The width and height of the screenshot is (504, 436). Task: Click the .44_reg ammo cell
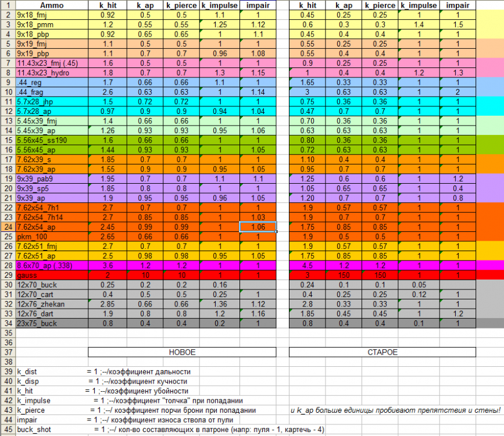pyautogui.click(x=52, y=83)
